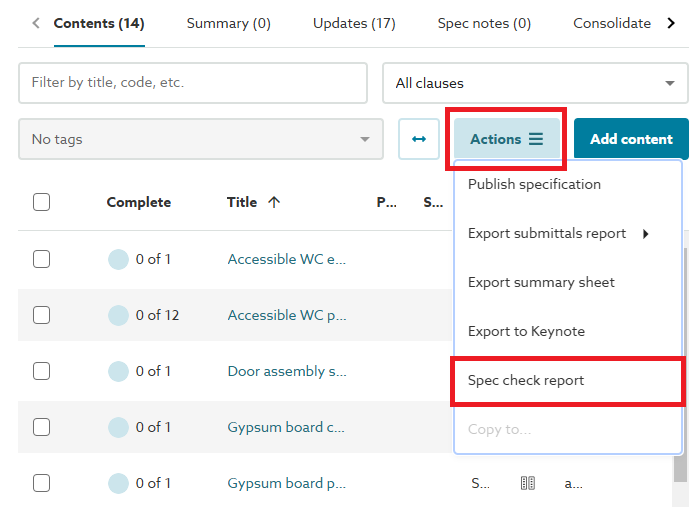Image resolution: width=695 pixels, height=507 pixels.
Task: Expand the No tags dropdown
Action: (200, 139)
